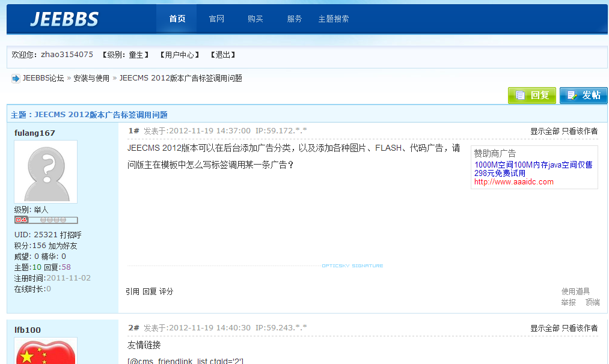Image resolution: width=609 pixels, height=364 pixels.
Task: Click 使用道具 link
Action: pyautogui.click(x=575, y=291)
